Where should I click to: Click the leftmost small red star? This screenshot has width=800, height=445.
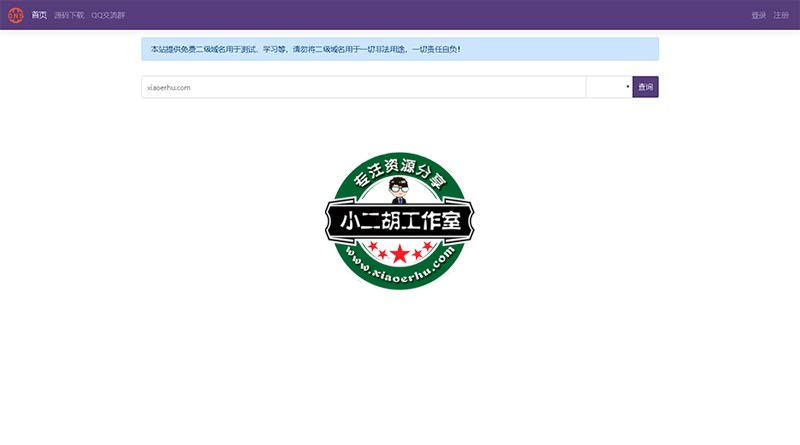(371, 246)
